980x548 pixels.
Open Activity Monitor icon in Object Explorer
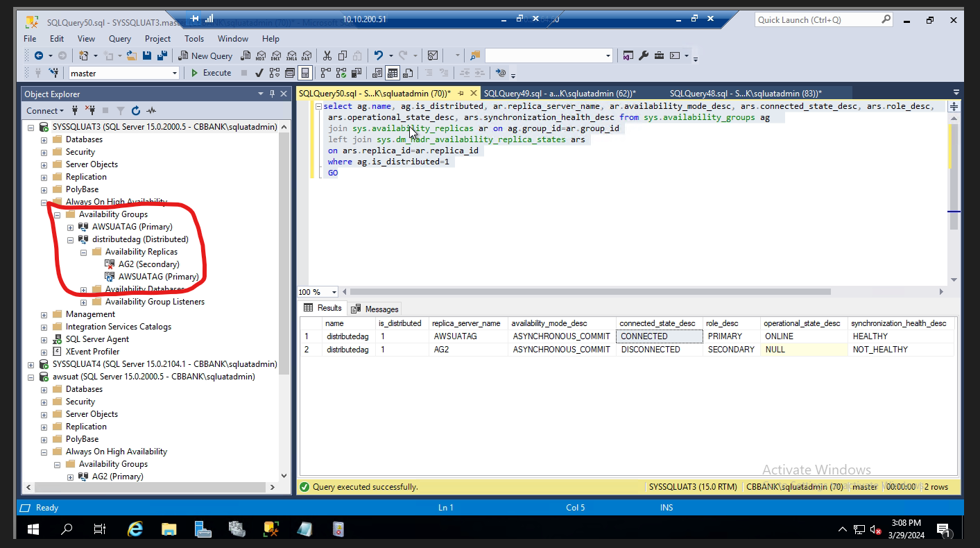pos(151,110)
